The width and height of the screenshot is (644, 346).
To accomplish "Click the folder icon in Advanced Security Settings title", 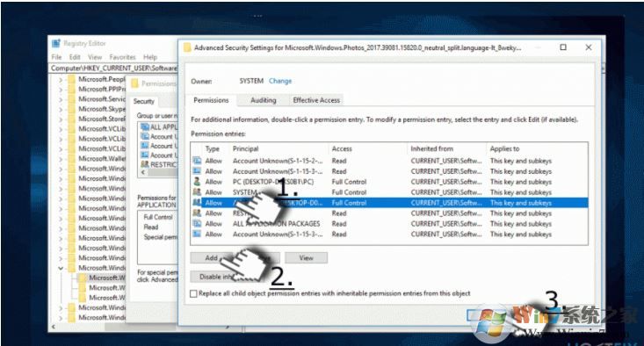I will (x=187, y=47).
